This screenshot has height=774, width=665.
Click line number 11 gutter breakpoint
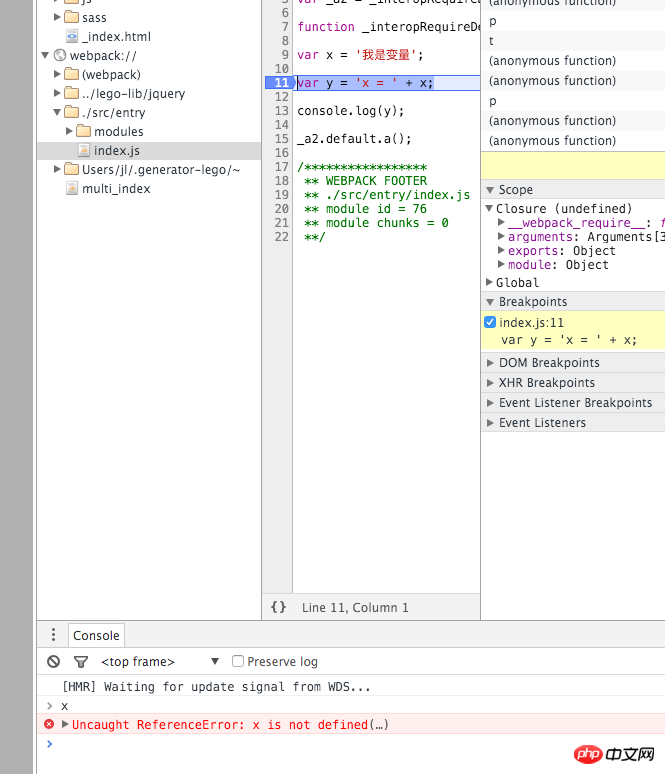(279, 82)
